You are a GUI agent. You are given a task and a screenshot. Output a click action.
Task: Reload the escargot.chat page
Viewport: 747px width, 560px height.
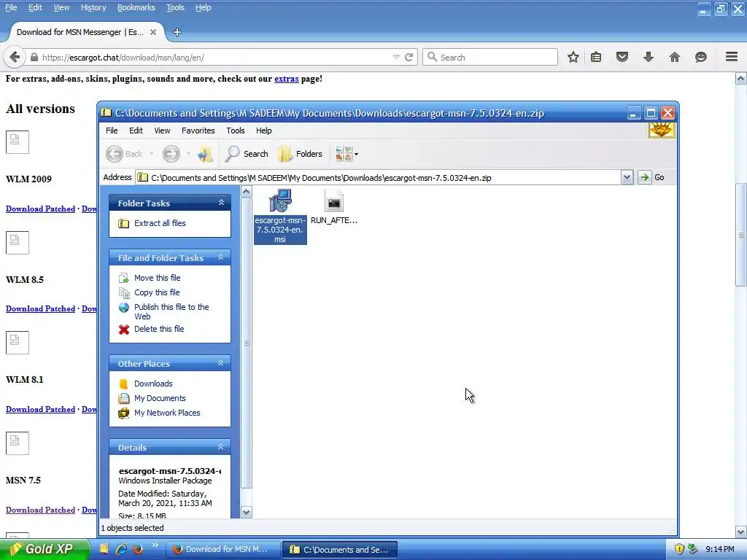tap(409, 57)
